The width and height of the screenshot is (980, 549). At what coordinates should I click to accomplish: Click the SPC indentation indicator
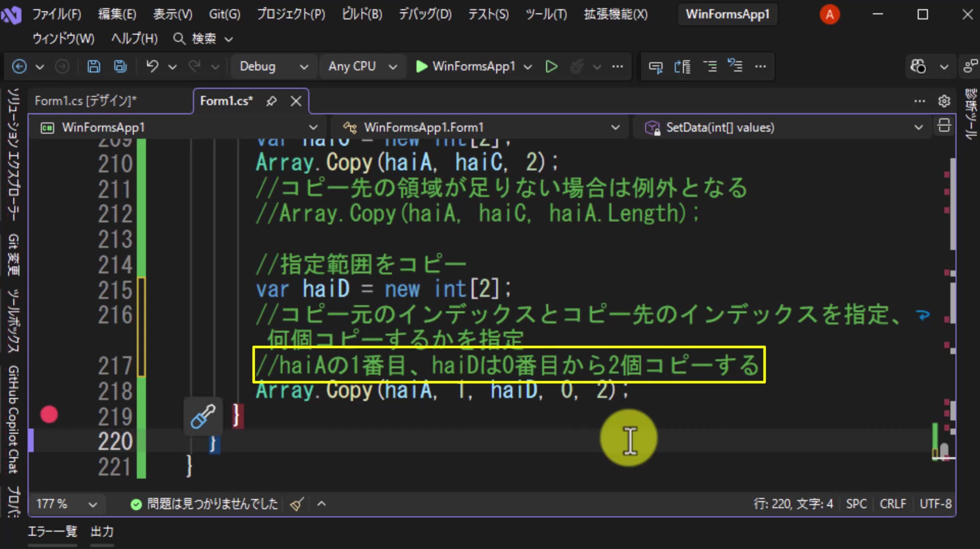coord(856,504)
